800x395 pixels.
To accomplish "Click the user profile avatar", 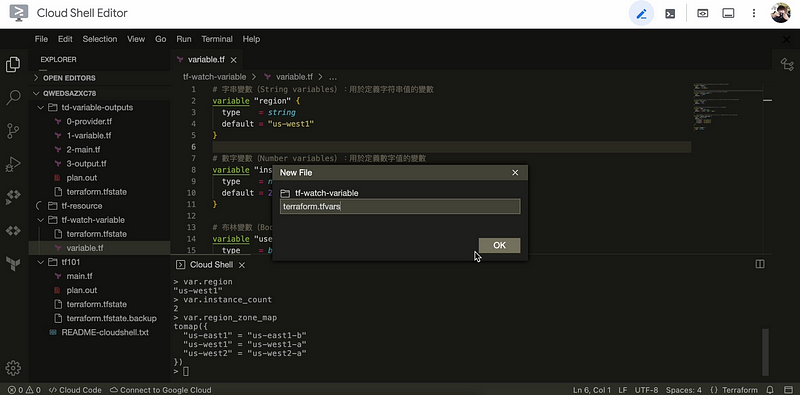I will point(781,13).
